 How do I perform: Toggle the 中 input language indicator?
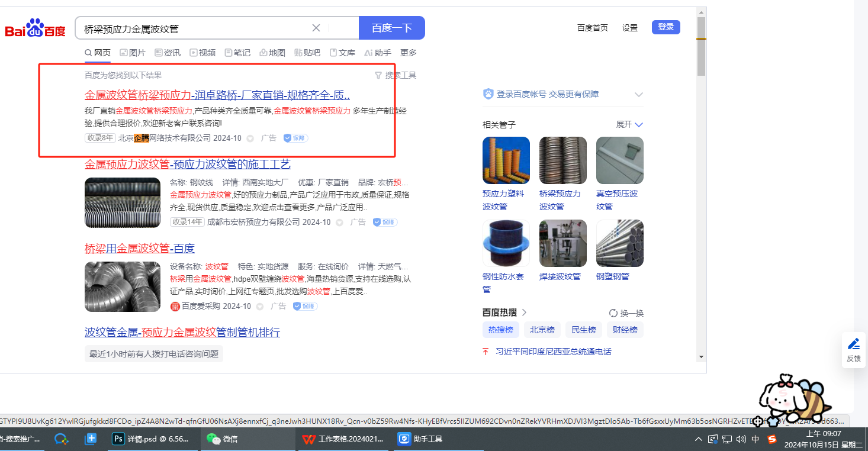(x=756, y=439)
